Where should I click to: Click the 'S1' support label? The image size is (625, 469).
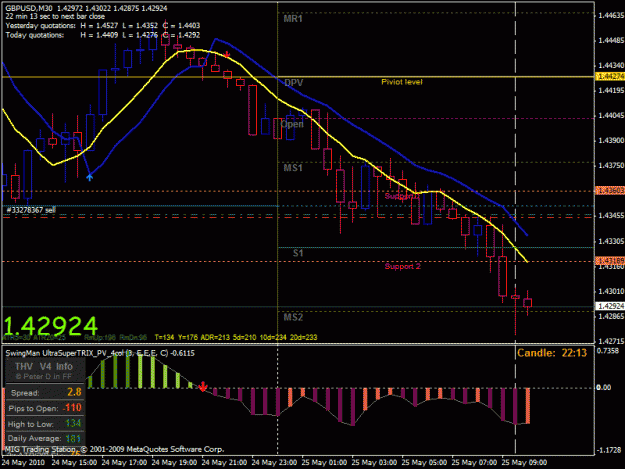tap(298, 253)
